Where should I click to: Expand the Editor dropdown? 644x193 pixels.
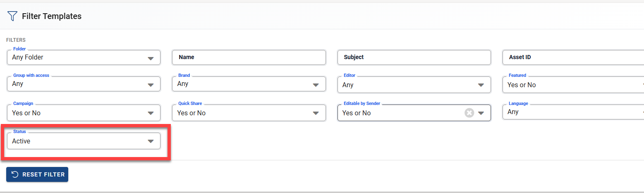click(481, 85)
